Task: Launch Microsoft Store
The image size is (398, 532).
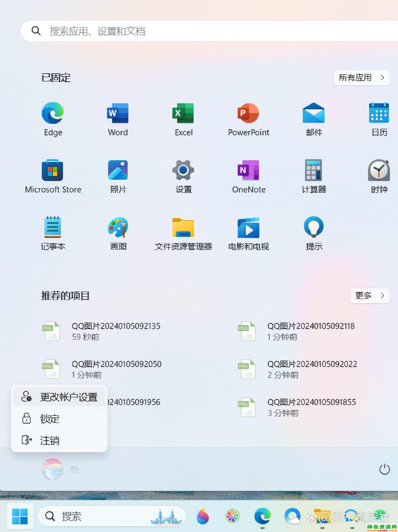Action: coord(53,176)
